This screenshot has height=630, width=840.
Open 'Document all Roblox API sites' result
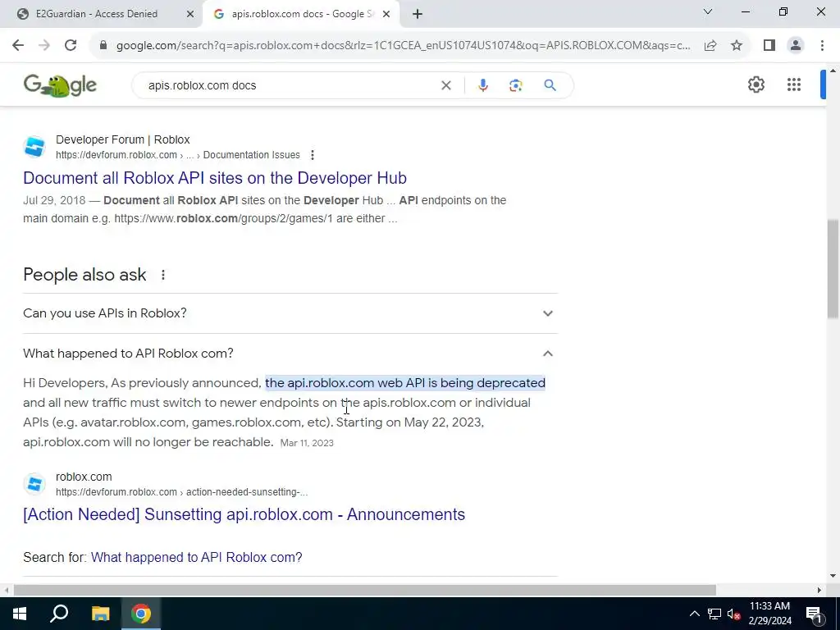(215, 178)
